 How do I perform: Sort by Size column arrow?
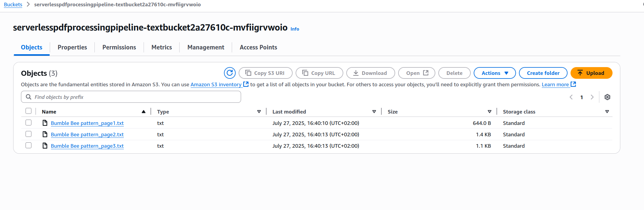(490, 111)
